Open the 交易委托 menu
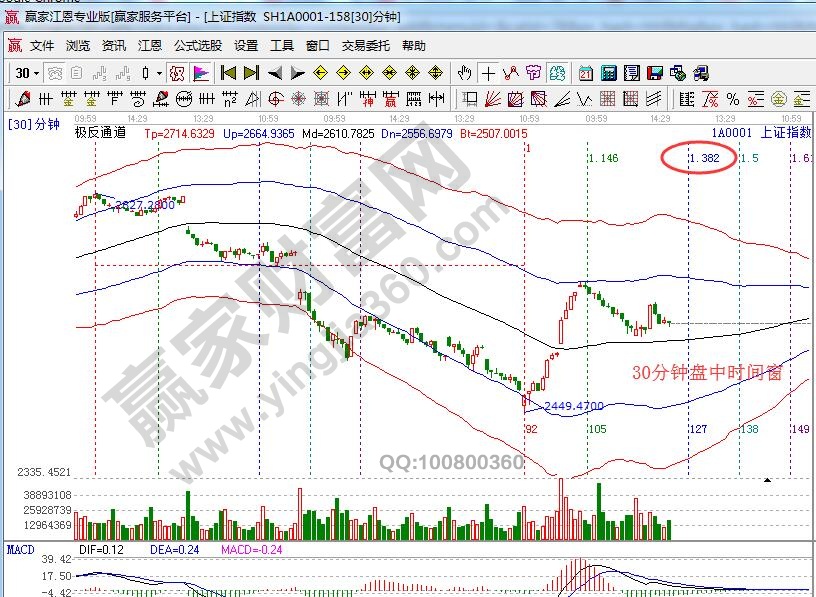This screenshot has width=816, height=597. click(x=366, y=46)
